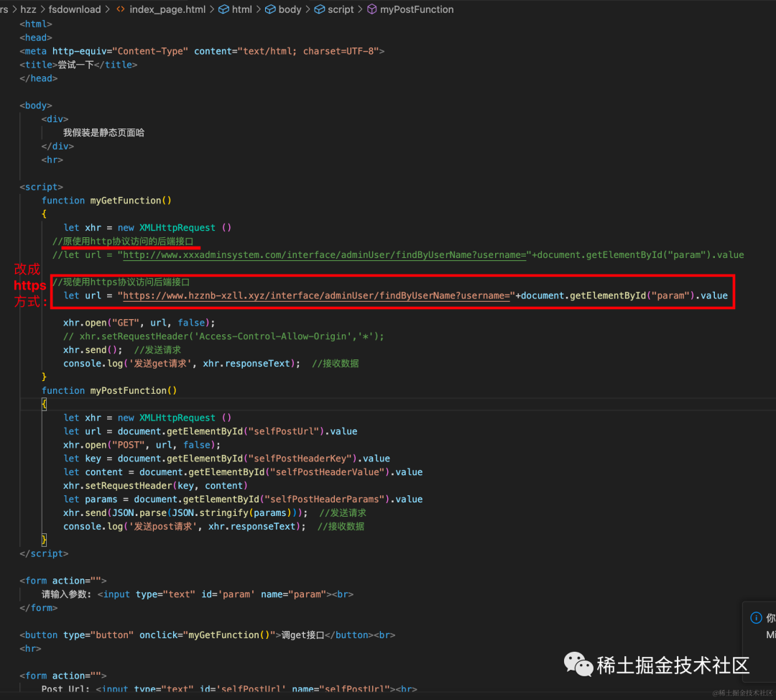Click the function myPostFunction() declaration
The height and width of the screenshot is (700, 776).
[x=109, y=390]
